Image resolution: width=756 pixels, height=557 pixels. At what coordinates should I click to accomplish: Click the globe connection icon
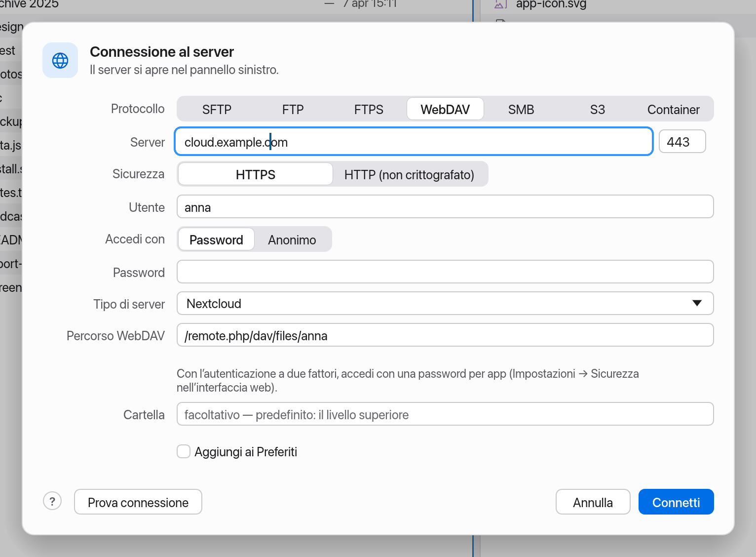click(60, 60)
